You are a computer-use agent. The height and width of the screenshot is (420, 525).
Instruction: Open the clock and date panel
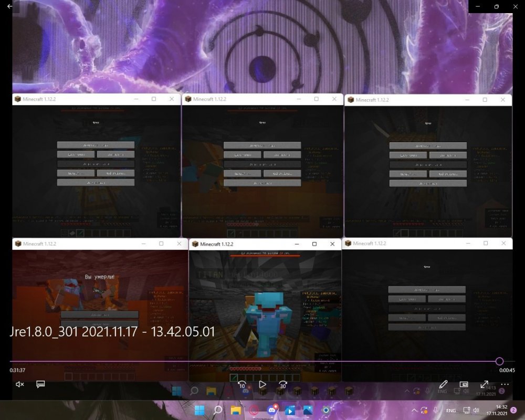pos(497,410)
